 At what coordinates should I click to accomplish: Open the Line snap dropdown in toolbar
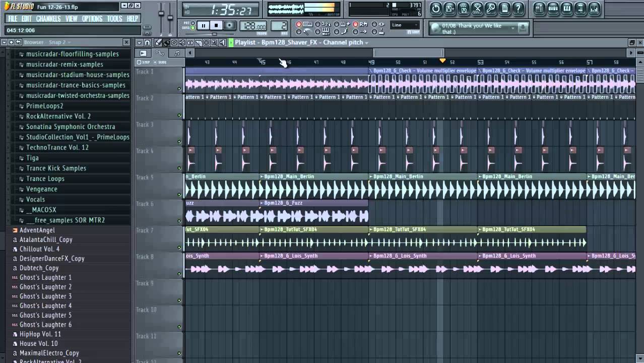point(405,25)
